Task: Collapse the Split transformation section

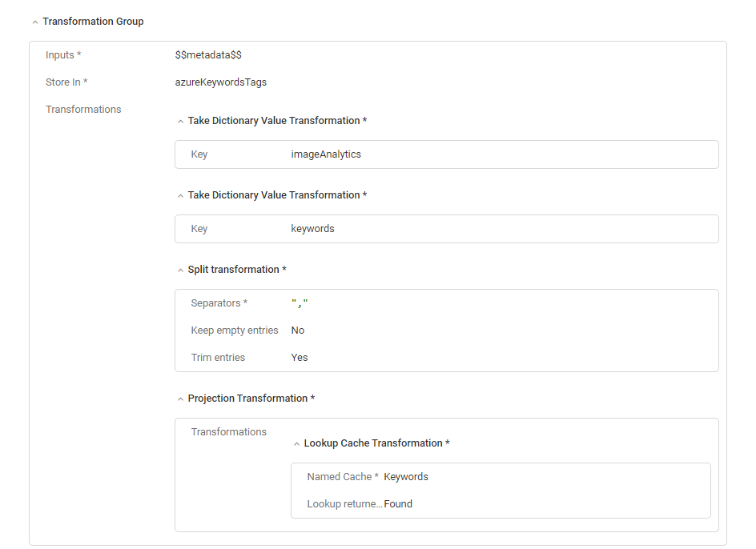Action: coord(180,270)
